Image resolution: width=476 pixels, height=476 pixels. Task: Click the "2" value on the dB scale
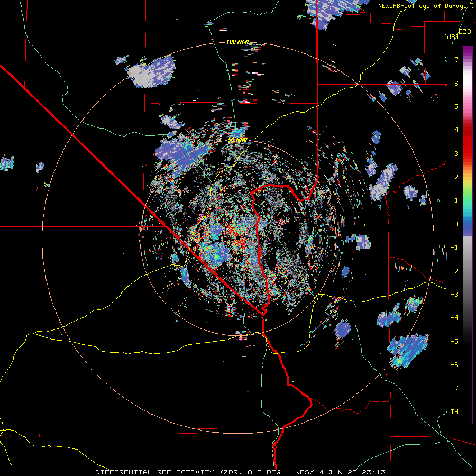coord(456,177)
